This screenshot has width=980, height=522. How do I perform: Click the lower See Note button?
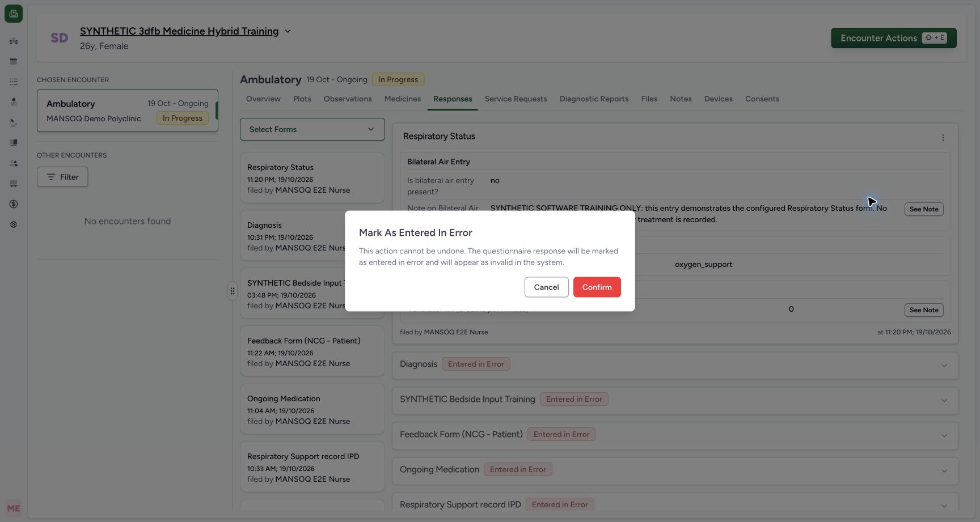tap(923, 310)
